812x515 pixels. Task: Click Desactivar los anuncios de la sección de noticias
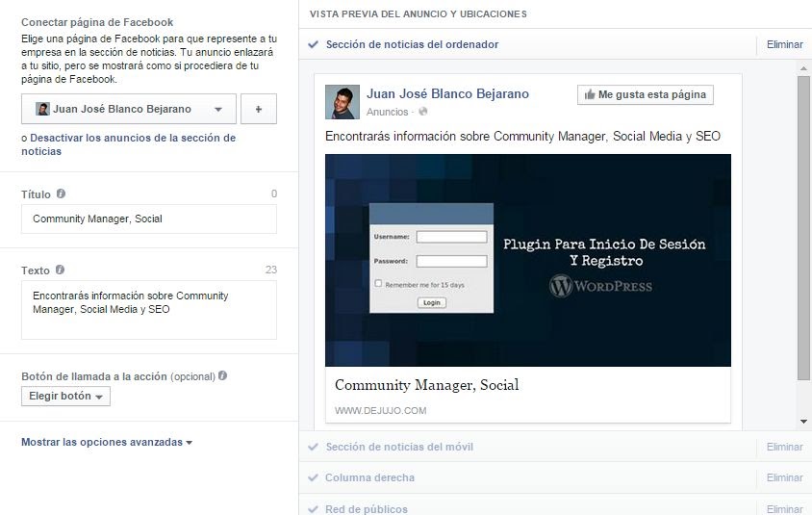[128, 144]
